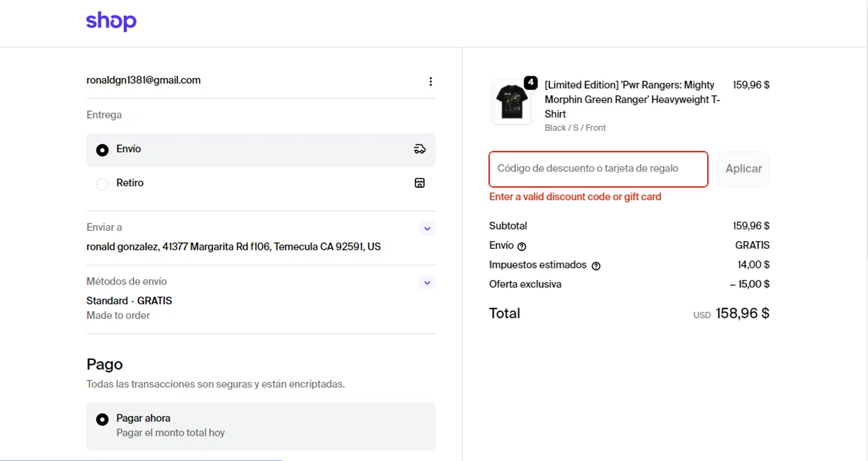Click the Shop logo
This screenshot has height=461, width=868.
(111, 21)
